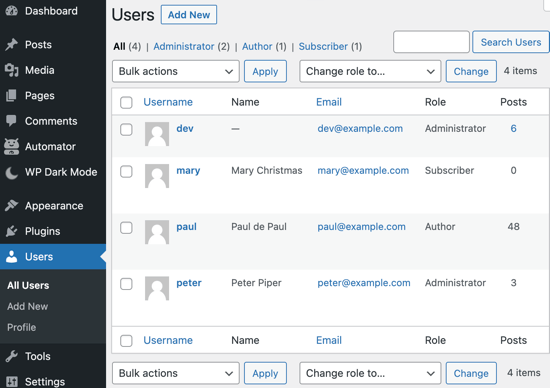Check the box for user peter
The width and height of the screenshot is (550, 388).
point(126,284)
